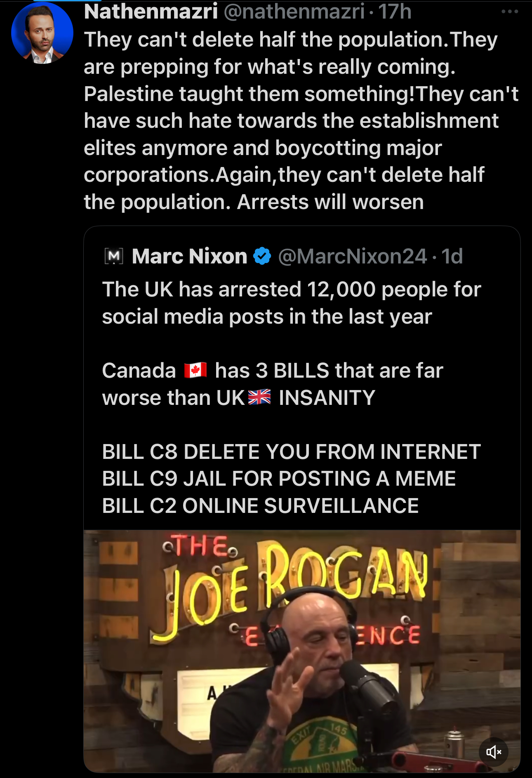Open Nathenmazri's profile picture
This screenshot has width=532, height=778.
[x=42, y=33]
